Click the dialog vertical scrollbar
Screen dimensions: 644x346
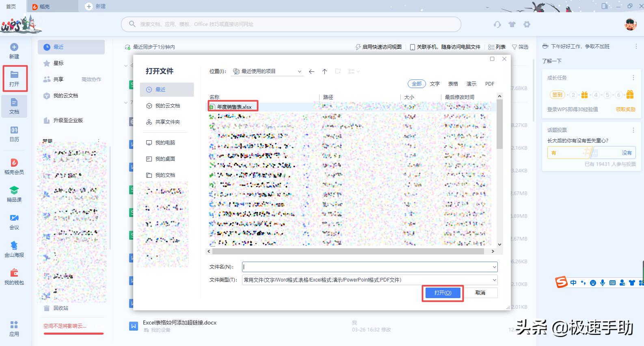(x=499, y=124)
